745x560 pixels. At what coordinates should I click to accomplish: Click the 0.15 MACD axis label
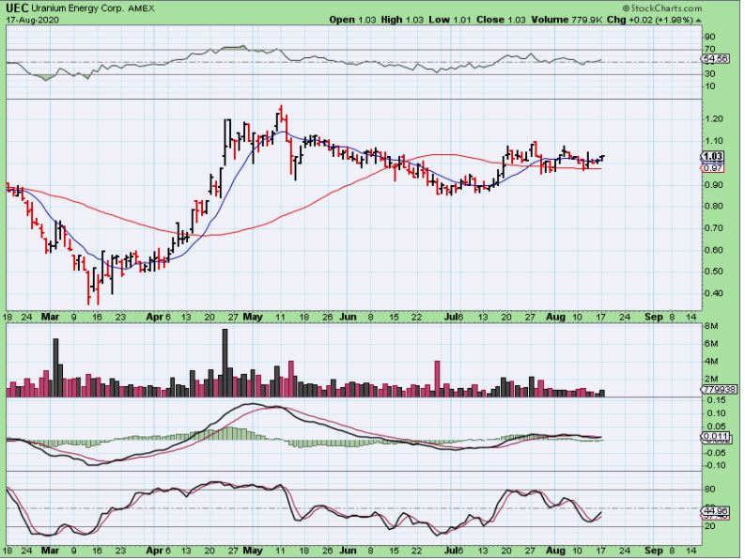[x=716, y=401]
